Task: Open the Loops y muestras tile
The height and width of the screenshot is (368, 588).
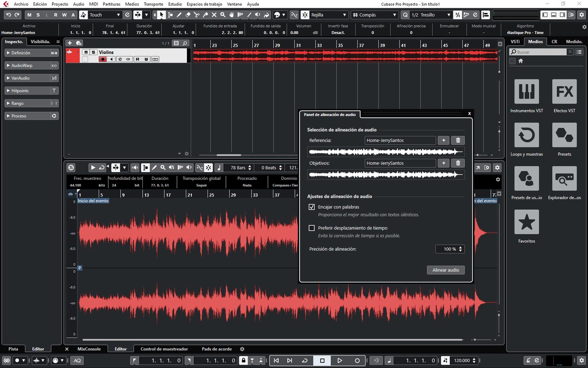Action: pos(526,135)
